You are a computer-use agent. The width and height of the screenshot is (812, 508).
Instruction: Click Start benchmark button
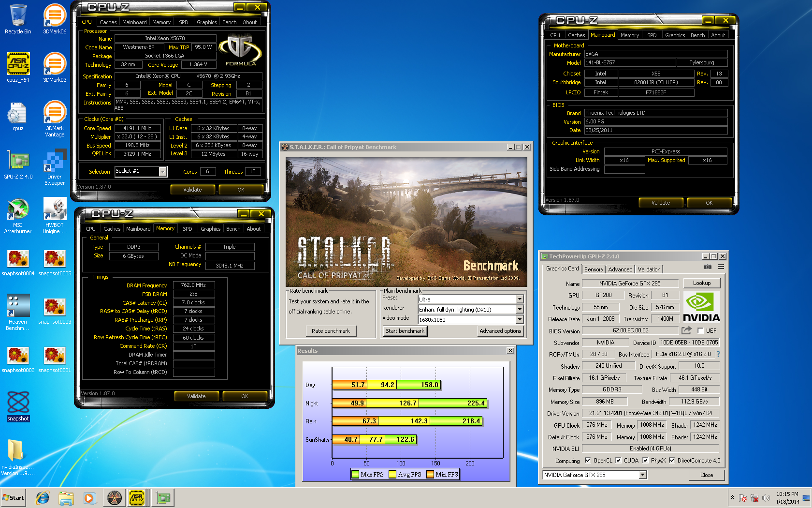tap(405, 331)
